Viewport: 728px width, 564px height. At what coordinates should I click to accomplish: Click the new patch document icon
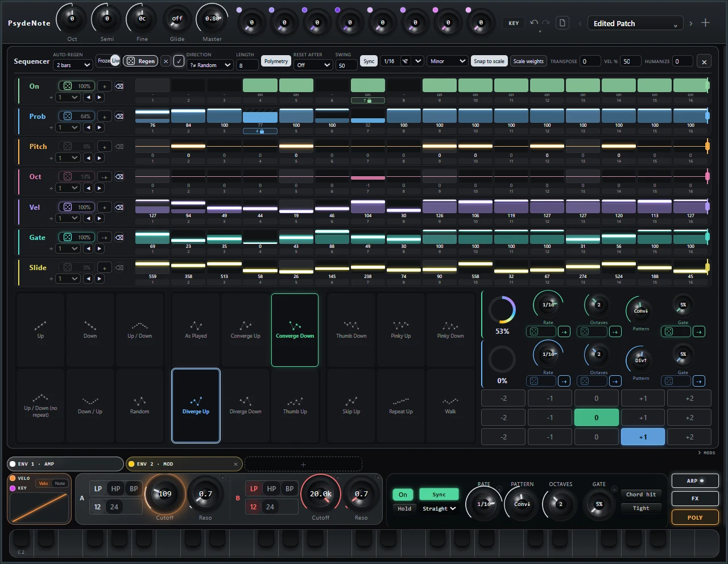click(562, 23)
